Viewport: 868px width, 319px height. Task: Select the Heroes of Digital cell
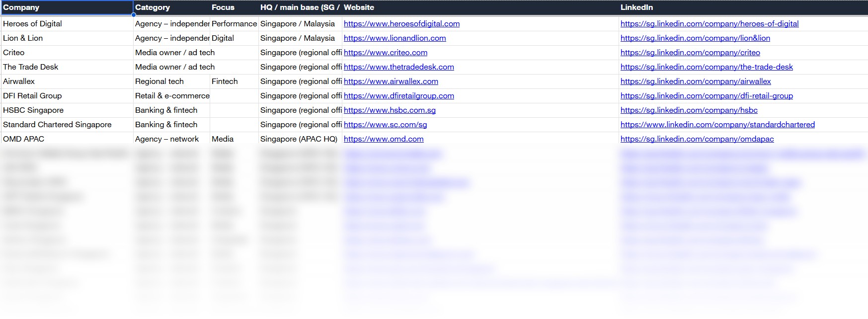[x=67, y=24]
